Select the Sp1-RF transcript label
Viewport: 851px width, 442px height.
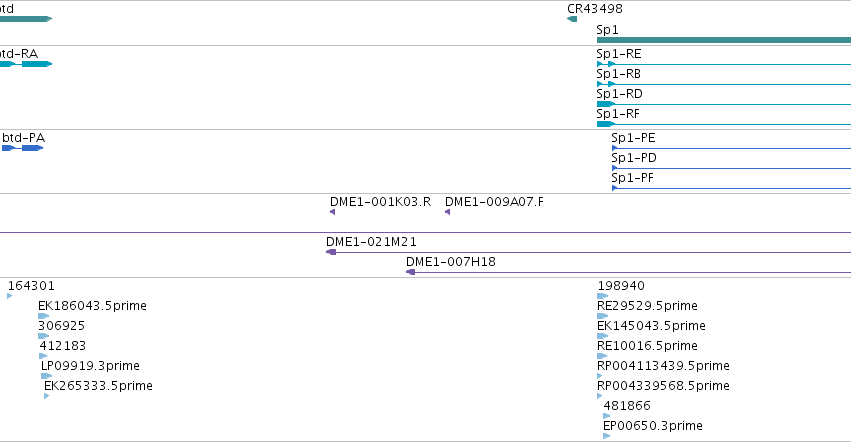(x=618, y=114)
